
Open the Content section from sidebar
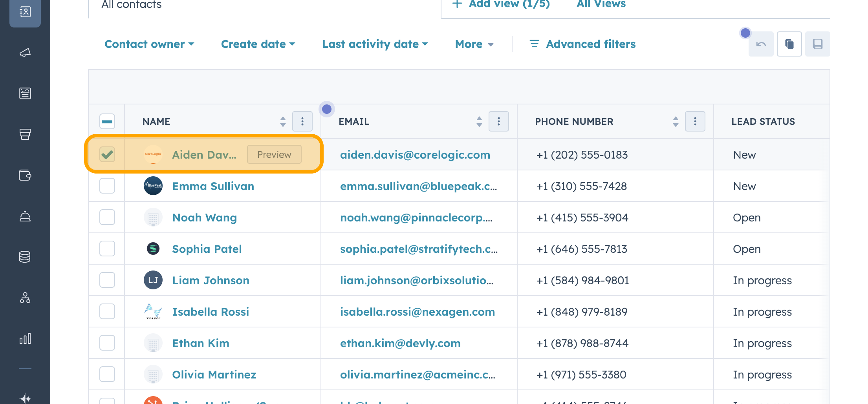pos(25,93)
